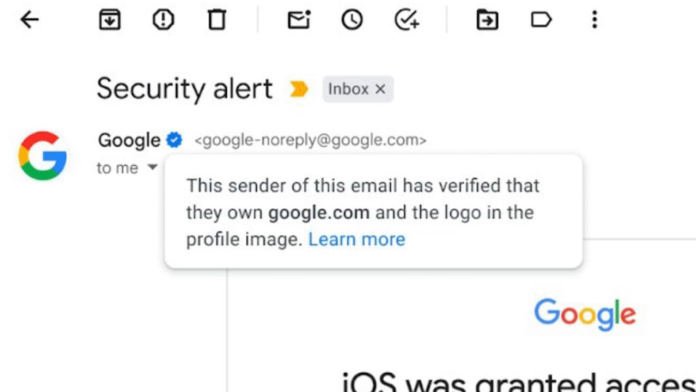Report the email as spam
This screenshot has height=392, width=696.
[163, 20]
